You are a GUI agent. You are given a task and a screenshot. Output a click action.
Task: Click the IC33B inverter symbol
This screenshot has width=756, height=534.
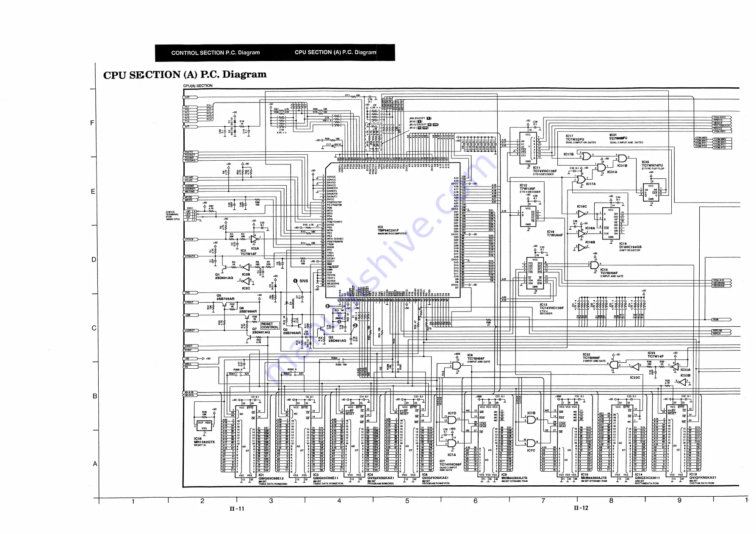tap(682, 382)
